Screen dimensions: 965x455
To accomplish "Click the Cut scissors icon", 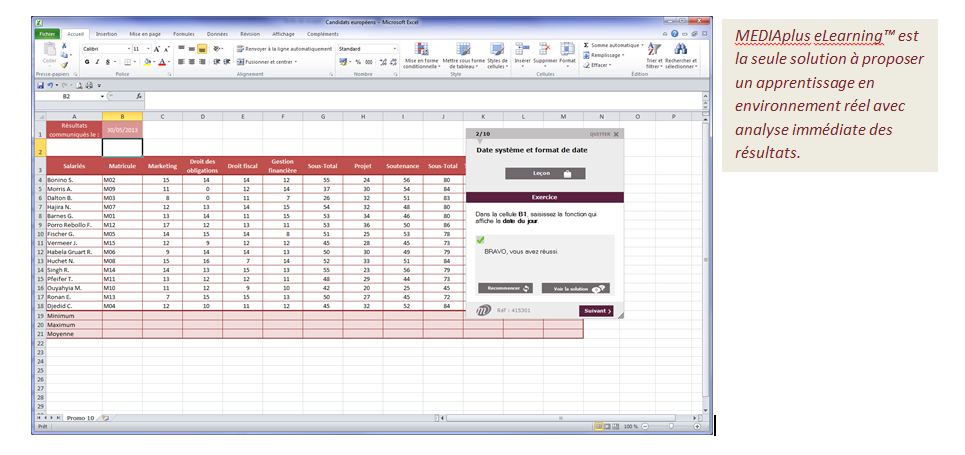I will pyautogui.click(x=64, y=46).
